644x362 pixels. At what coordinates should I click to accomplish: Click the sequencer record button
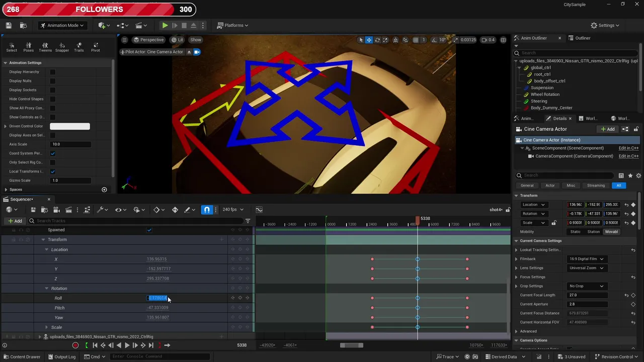(x=75, y=345)
